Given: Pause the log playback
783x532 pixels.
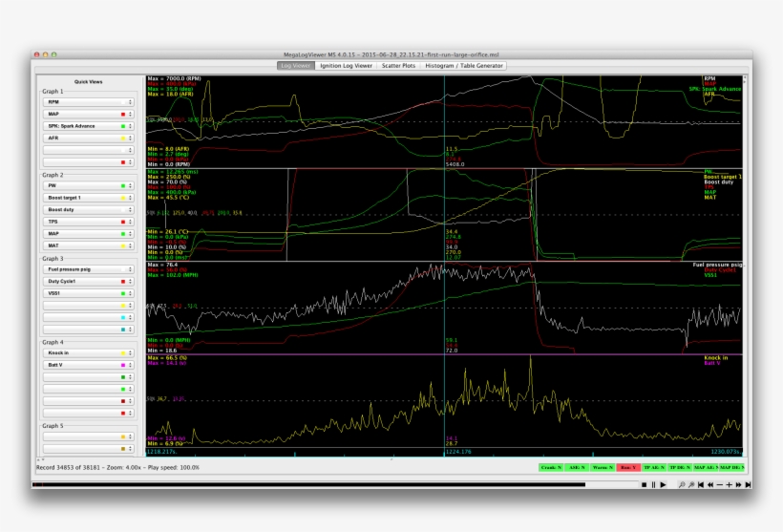Looking at the screenshot, I should tap(653, 484).
